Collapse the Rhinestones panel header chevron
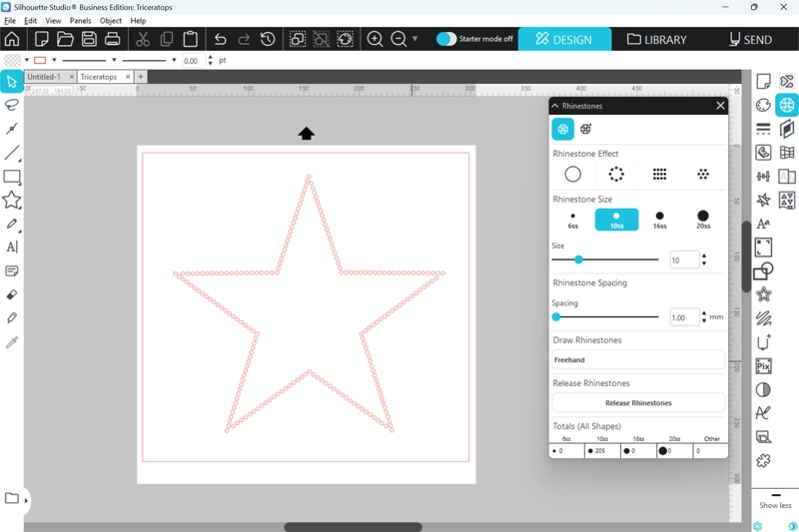The height and width of the screenshot is (532, 799). click(x=555, y=105)
